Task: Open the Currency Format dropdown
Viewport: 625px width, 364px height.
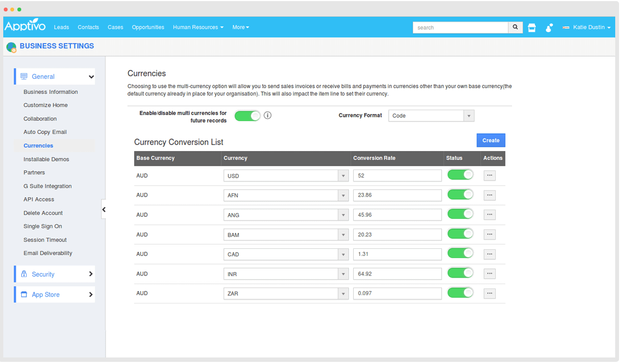Action: point(431,116)
